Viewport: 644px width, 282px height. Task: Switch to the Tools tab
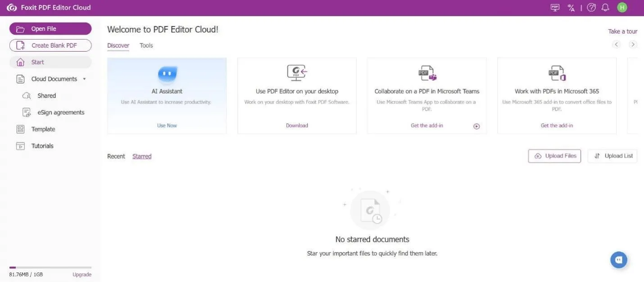(146, 45)
